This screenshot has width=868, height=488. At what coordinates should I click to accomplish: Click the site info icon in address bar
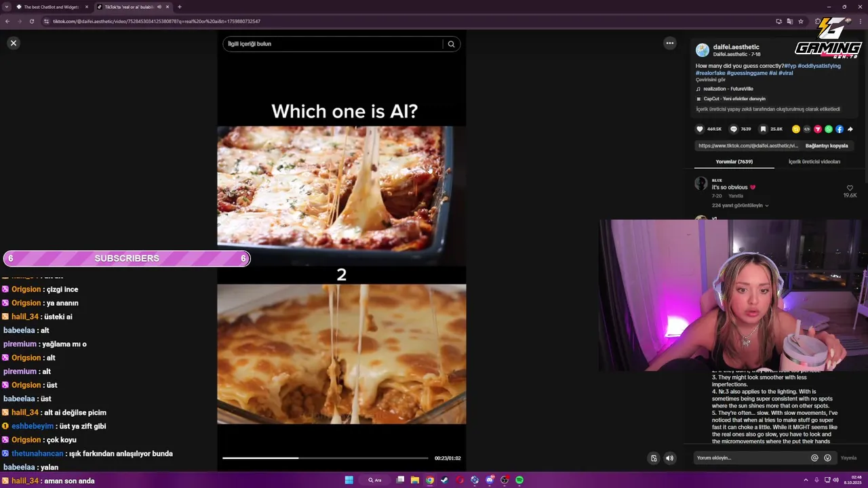point(46,21)
